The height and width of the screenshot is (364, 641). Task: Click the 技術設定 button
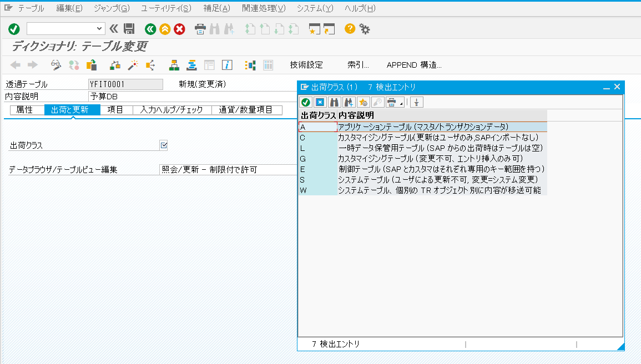(x=306, y=65)
